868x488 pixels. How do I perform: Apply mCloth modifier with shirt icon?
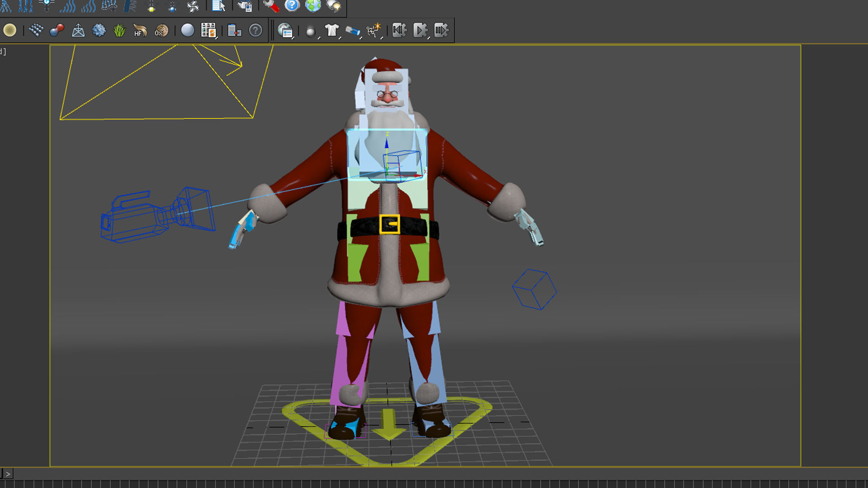point(332,31)
